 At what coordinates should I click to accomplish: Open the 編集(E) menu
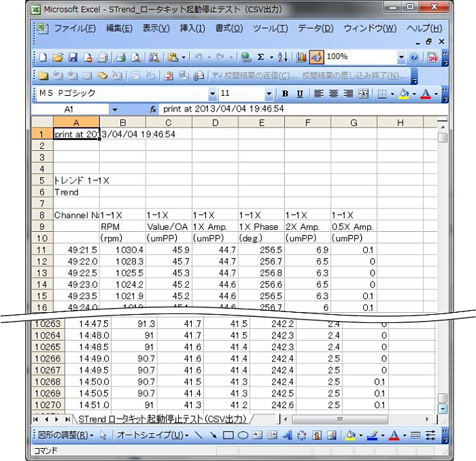(119, 29)
